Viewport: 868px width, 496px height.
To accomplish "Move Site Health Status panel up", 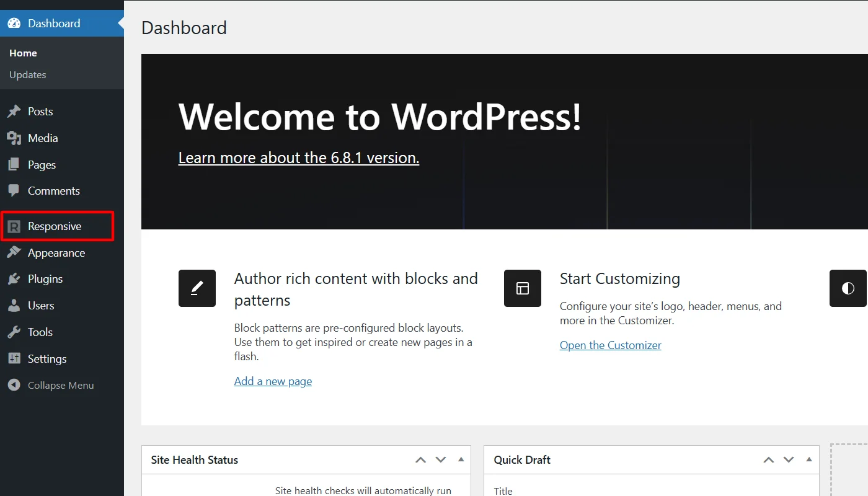I will [x=420, y=460].
